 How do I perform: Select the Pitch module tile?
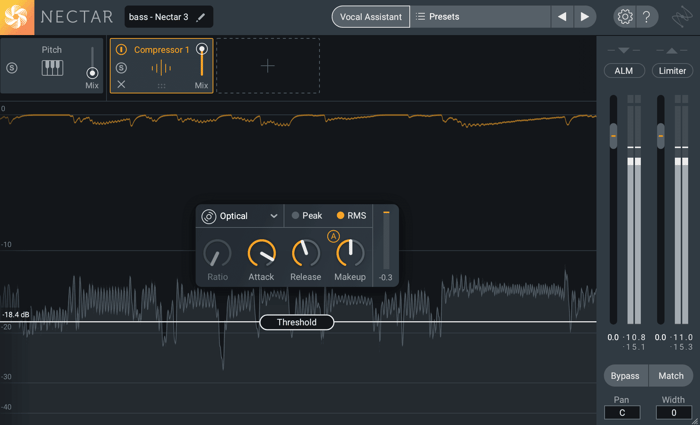pos(52,66)
